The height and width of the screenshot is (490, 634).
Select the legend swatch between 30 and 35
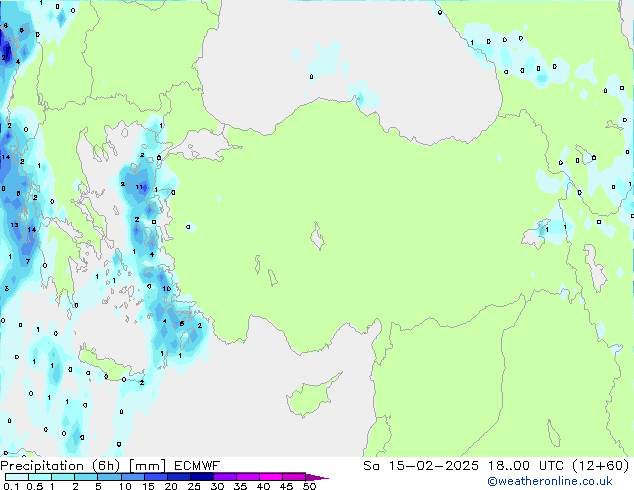(229, 477)
